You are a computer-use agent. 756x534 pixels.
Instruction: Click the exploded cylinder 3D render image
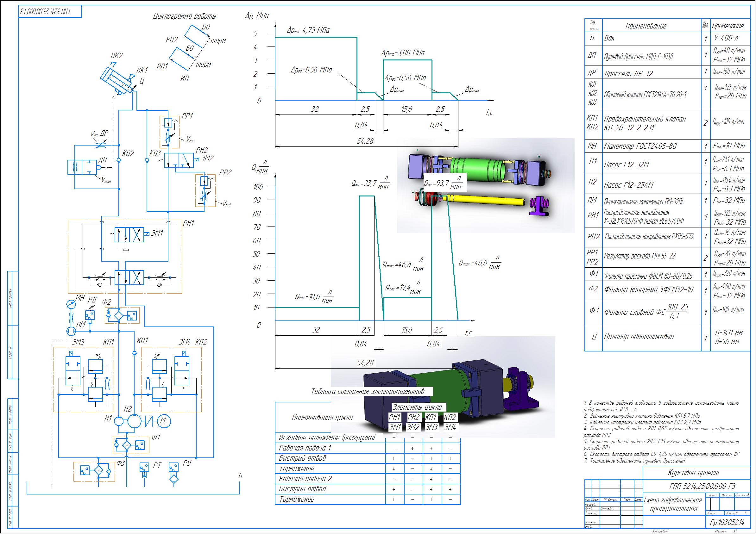coord(486,185)
